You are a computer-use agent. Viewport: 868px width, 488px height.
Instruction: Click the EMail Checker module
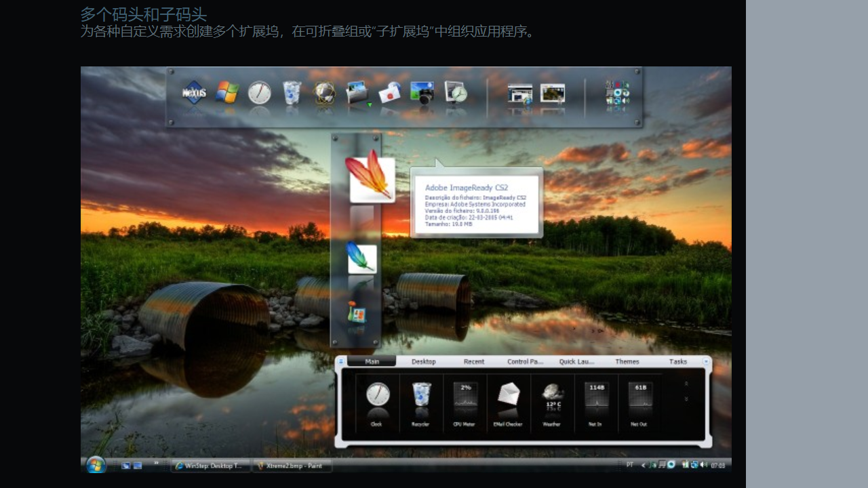[x=509, y=403]
